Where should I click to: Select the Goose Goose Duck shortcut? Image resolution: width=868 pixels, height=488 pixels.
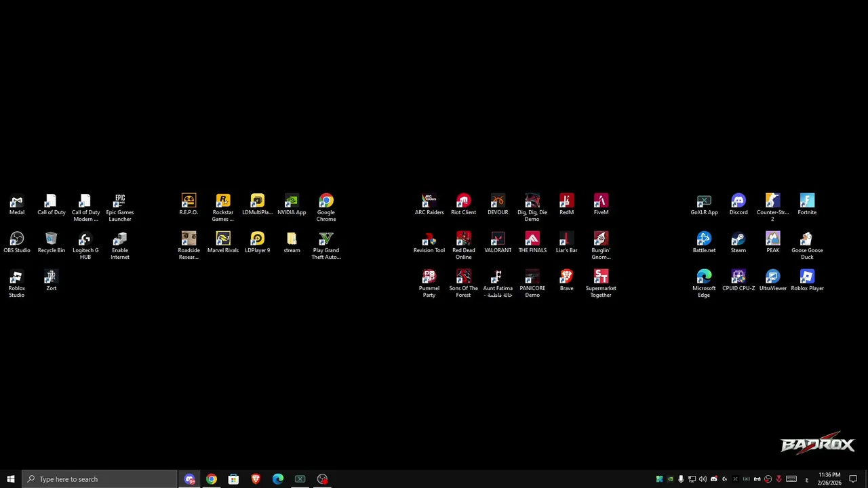[x=807, y=246]
